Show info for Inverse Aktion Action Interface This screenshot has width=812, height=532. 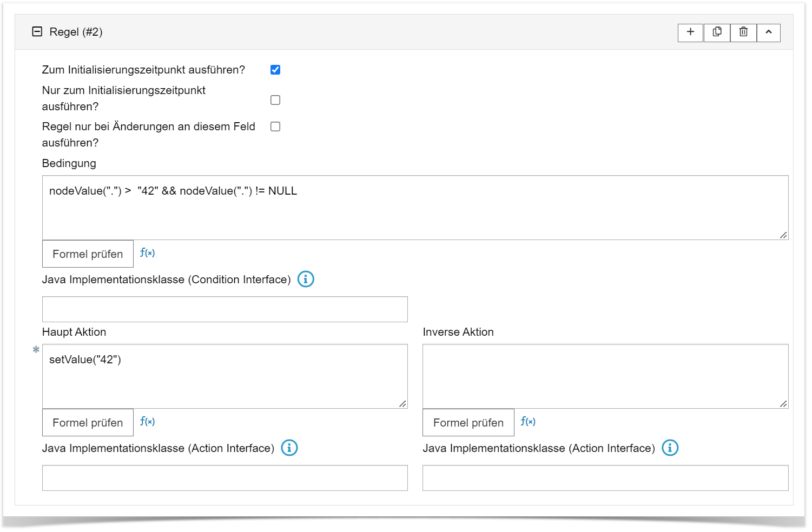click(x=670, y=448)
